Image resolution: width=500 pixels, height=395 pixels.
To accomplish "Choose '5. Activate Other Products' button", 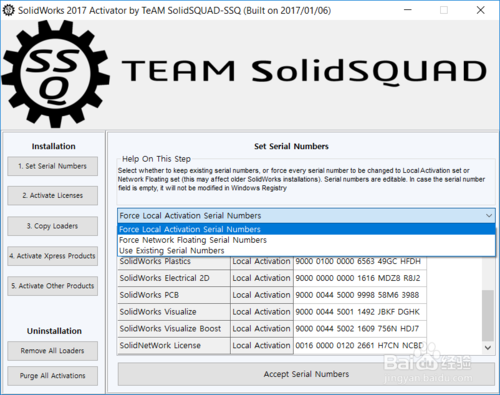I will pyautogui.click(x=53, y=286).
